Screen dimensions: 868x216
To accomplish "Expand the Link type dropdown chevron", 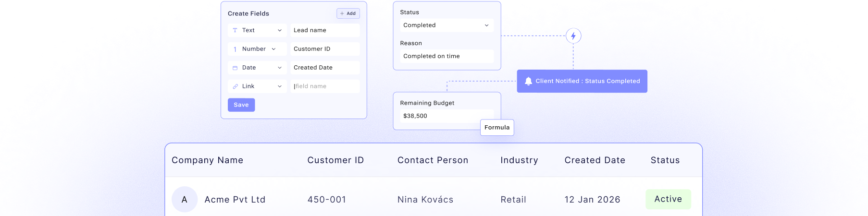I will click(279, 86).
